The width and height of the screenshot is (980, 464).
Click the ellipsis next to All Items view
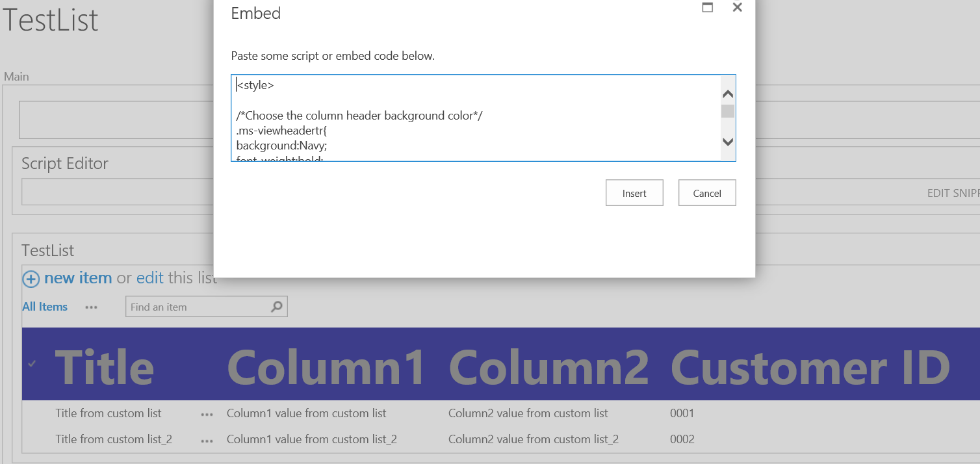pyautogui.click(x=91, y=307)
